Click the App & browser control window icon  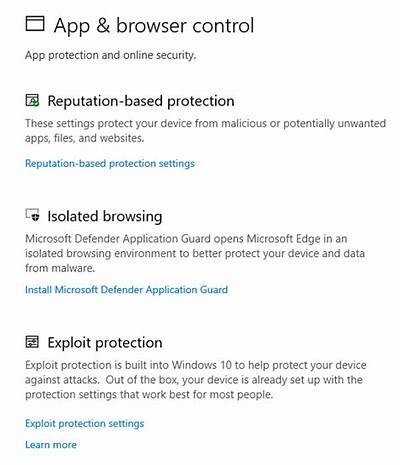[35, 24]
